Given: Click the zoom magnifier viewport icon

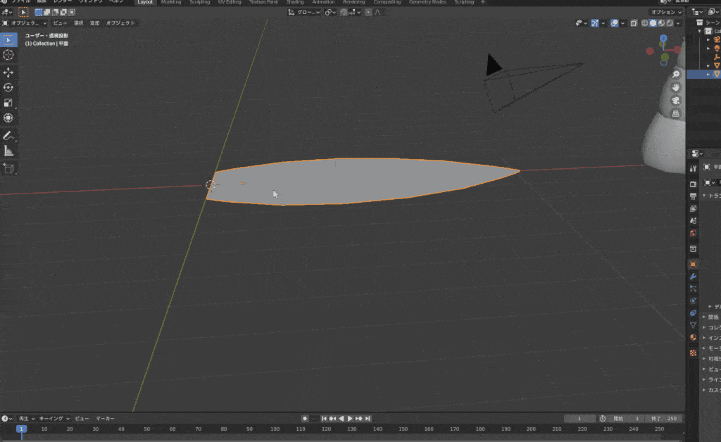Looking at the screenshot, I should pyautogui.click(x=676, y=74).
